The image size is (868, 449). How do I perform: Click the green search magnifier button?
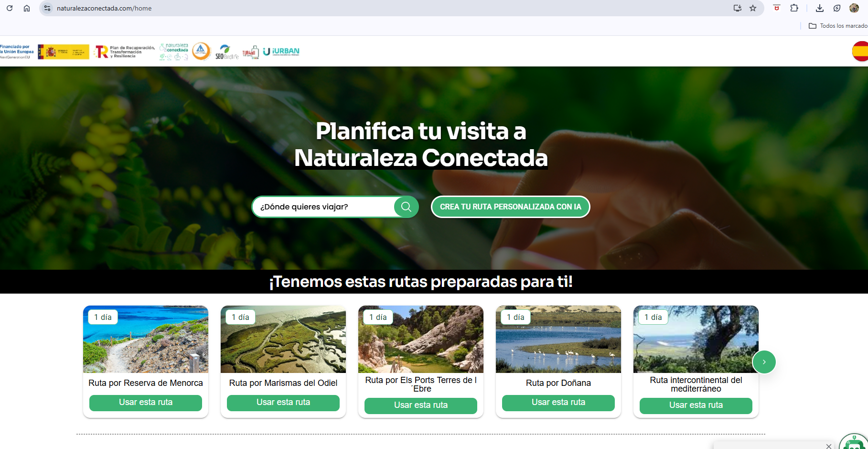(x=406, y=207)
